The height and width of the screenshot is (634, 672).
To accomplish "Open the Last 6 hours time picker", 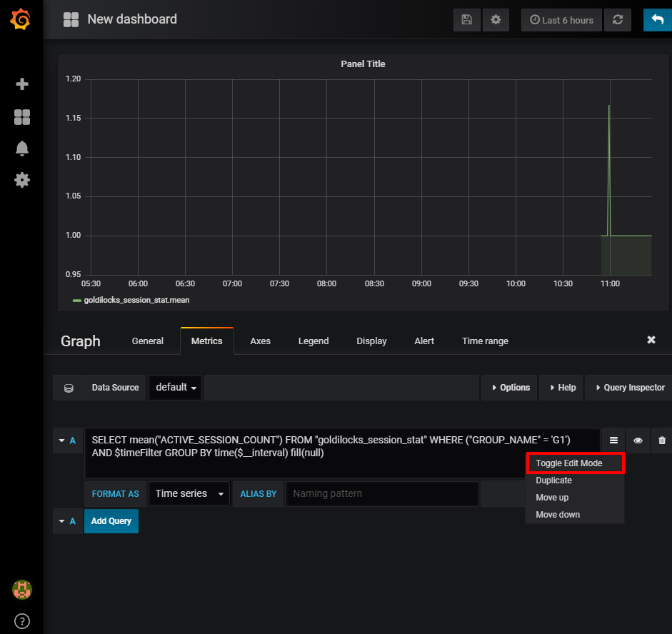I will [561, 20].
